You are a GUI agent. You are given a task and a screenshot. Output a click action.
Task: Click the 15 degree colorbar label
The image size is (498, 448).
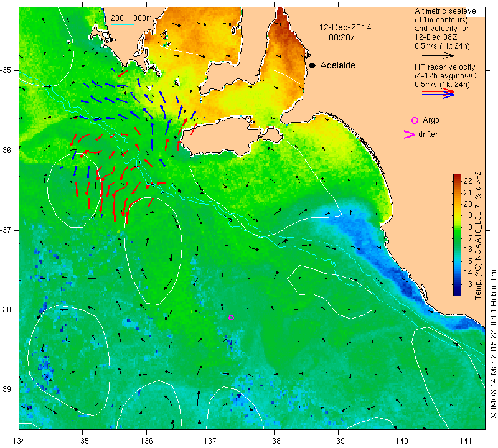[468, 261]
